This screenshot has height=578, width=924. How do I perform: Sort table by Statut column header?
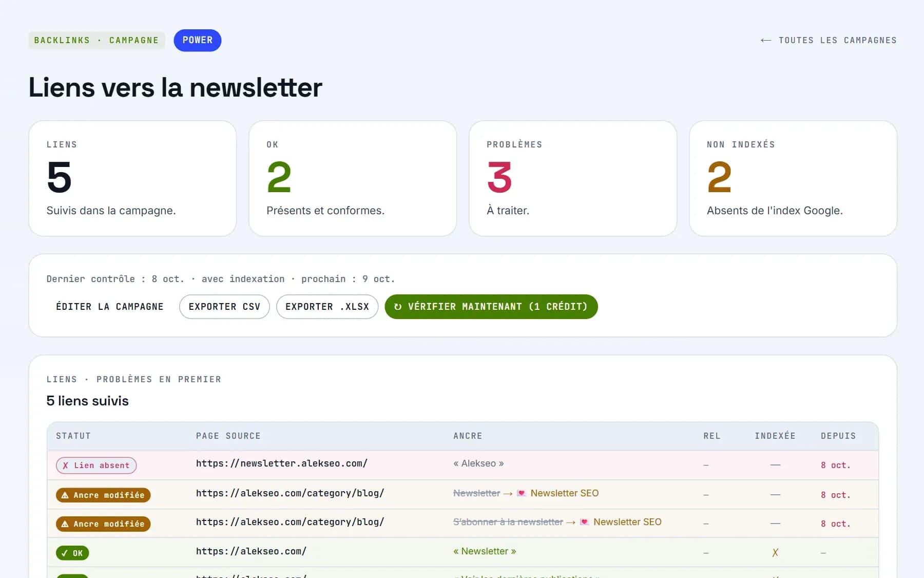[73, 436]
